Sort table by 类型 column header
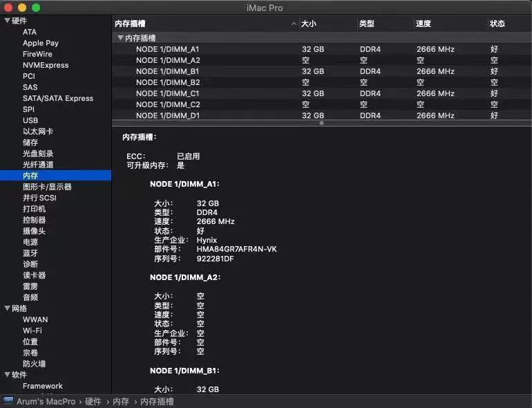The width and height of the screenshot is (532, 408). coord(367,24)
